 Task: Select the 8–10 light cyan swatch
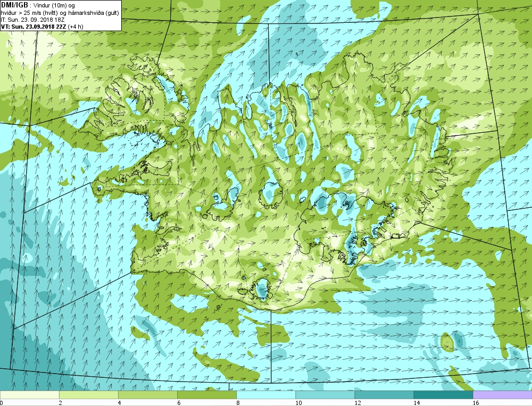pyautogui.click(x=265, y=395)
